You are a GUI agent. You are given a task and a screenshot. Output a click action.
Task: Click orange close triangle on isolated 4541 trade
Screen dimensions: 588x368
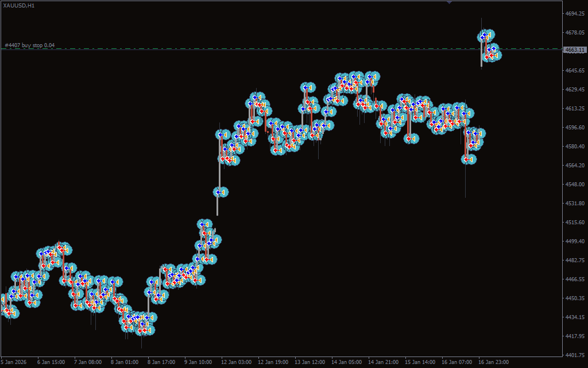pos(224,192)
